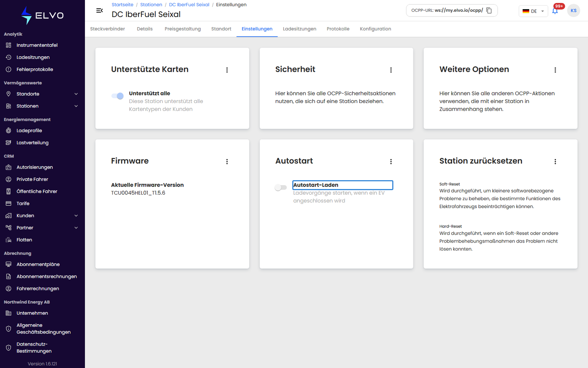This screenshot has height=368, width=588.
Task: Open the notifications bell
Action: [555, 11]
